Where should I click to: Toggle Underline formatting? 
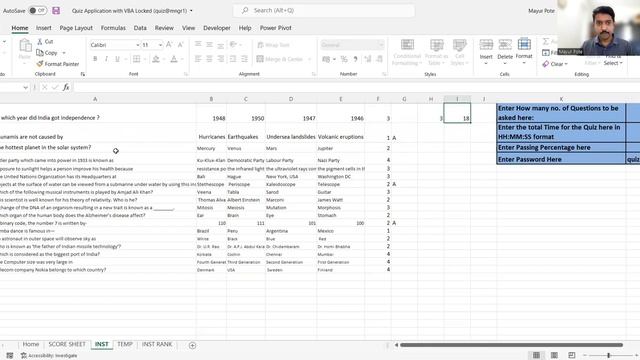click(118, 59)
